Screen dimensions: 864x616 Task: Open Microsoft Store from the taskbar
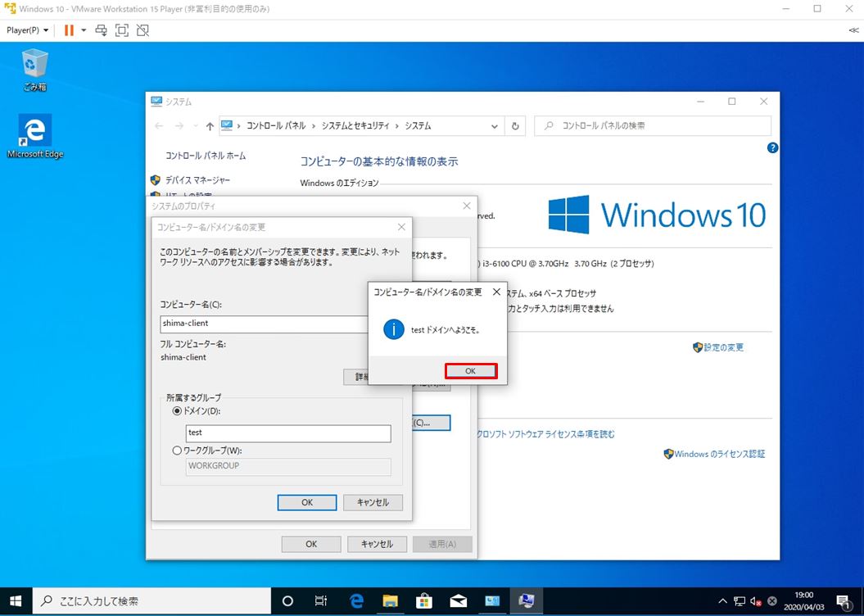[424, 601]
